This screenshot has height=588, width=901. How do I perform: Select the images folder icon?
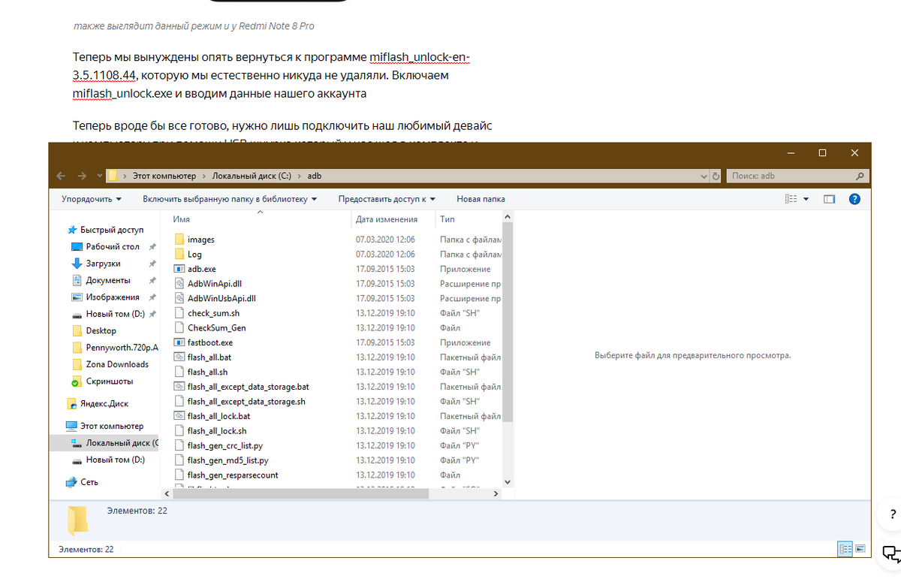click(179, 240)
